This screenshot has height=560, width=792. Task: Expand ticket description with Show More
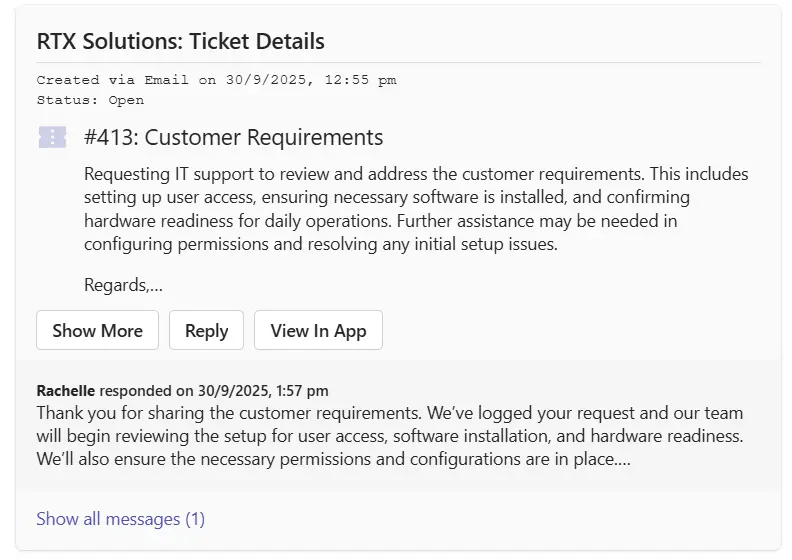click(97, 330)
